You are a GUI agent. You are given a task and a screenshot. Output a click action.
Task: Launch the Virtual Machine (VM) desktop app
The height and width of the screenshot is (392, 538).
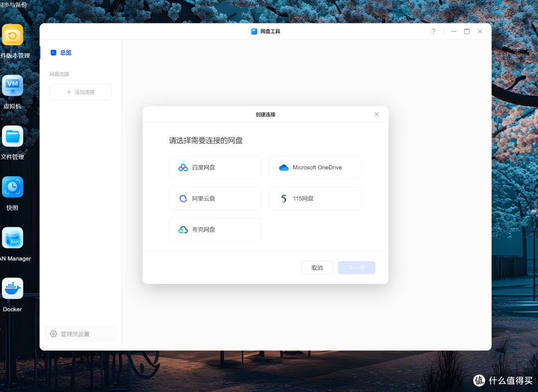12,86
